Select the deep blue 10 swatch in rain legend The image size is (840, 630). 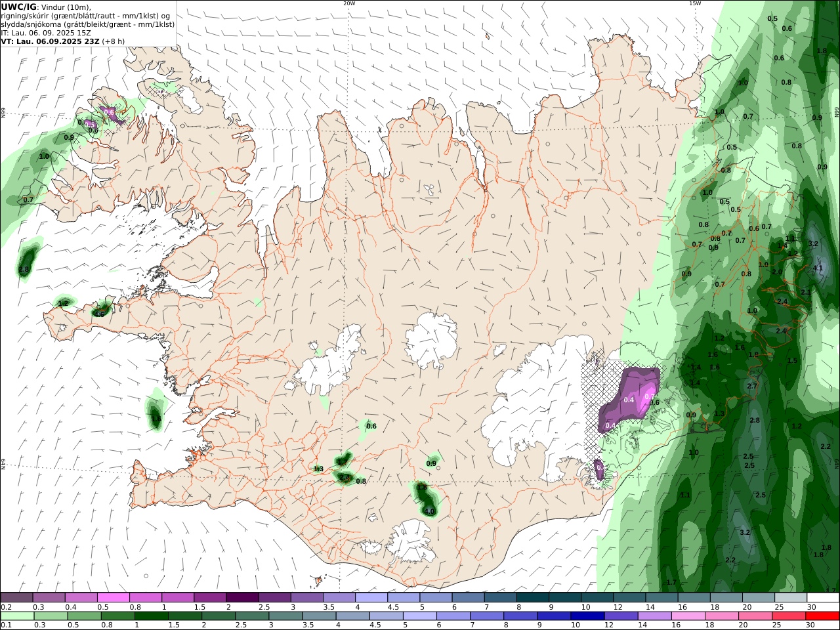click(588, 616)
